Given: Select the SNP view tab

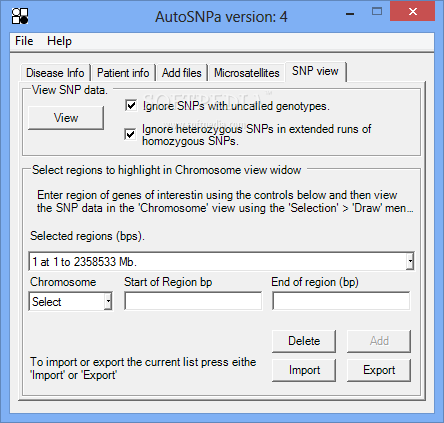Looking at the screenshot, I should (x=315, y=71).
